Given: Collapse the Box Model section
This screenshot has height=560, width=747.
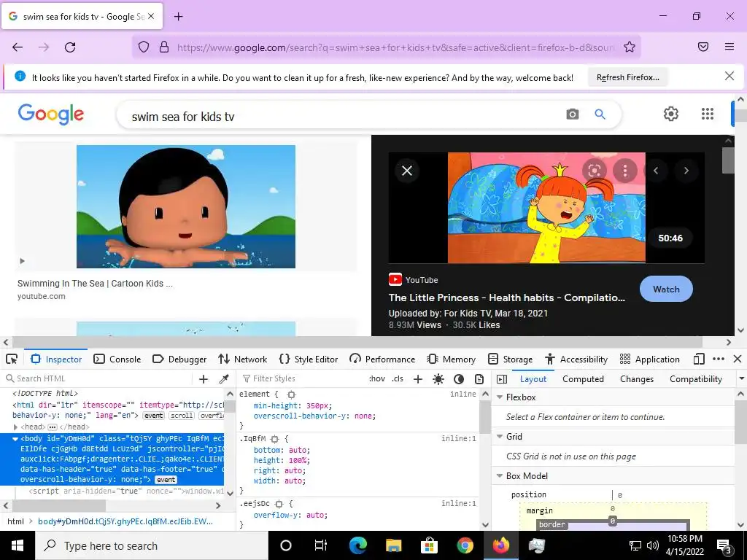Looking at the screenshot, I should click(x=500, y=475).
